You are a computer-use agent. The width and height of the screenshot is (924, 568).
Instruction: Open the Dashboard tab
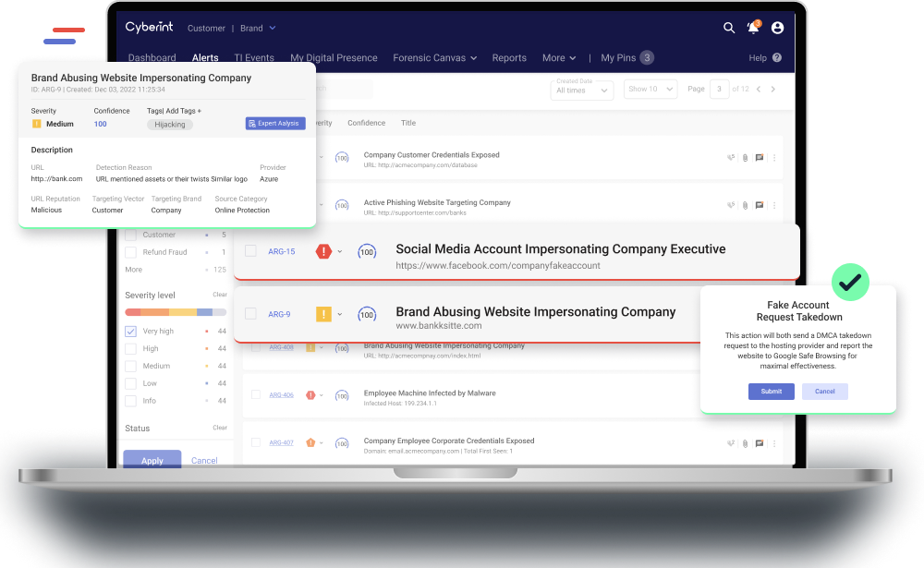pyautogui.click(x=152, y=58)
